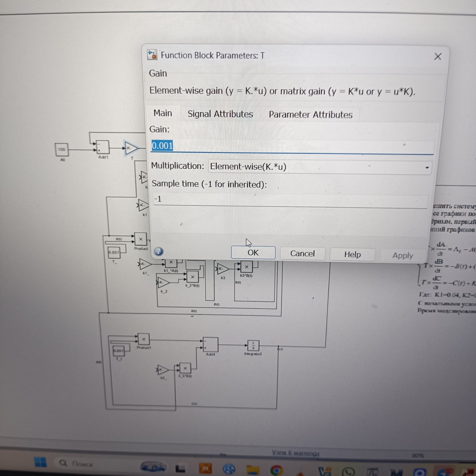Click the Add1 sum block

tap(103, 148)
